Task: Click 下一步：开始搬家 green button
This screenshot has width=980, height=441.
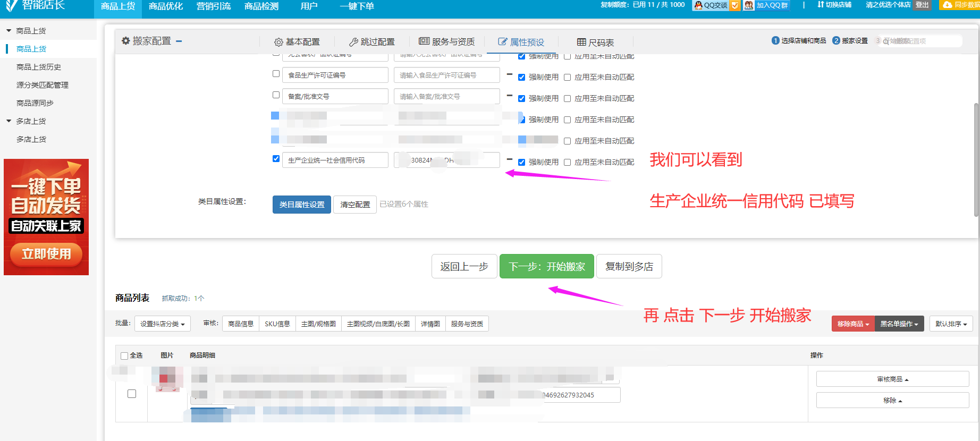Action: [546, 267]
